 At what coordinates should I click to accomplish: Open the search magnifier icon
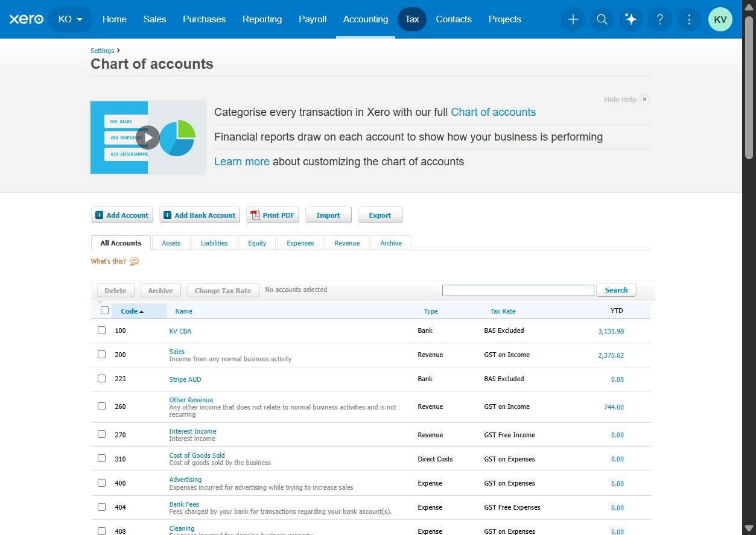[602, 19]
